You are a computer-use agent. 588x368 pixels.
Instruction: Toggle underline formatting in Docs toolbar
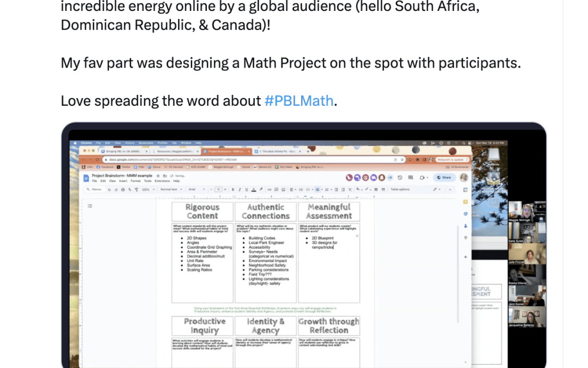pyautogui.click(x=246, y=190)
